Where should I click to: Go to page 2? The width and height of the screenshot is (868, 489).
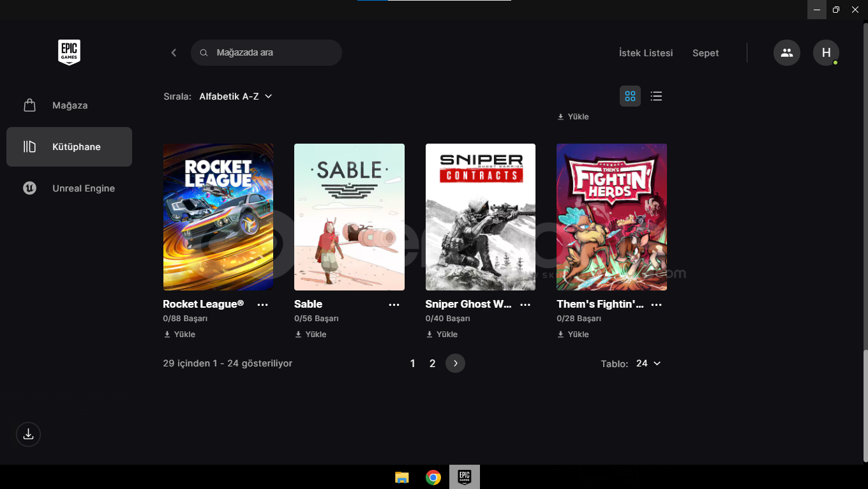coord(432,363)
